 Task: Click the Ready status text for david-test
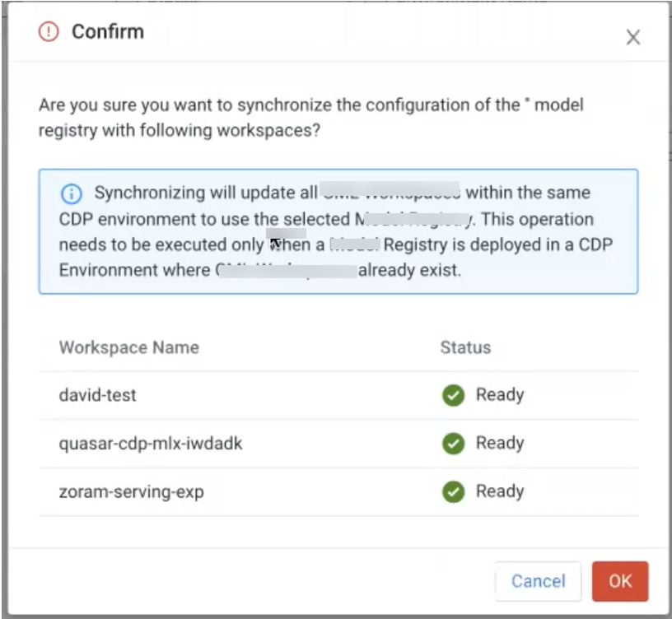(500, 395)
